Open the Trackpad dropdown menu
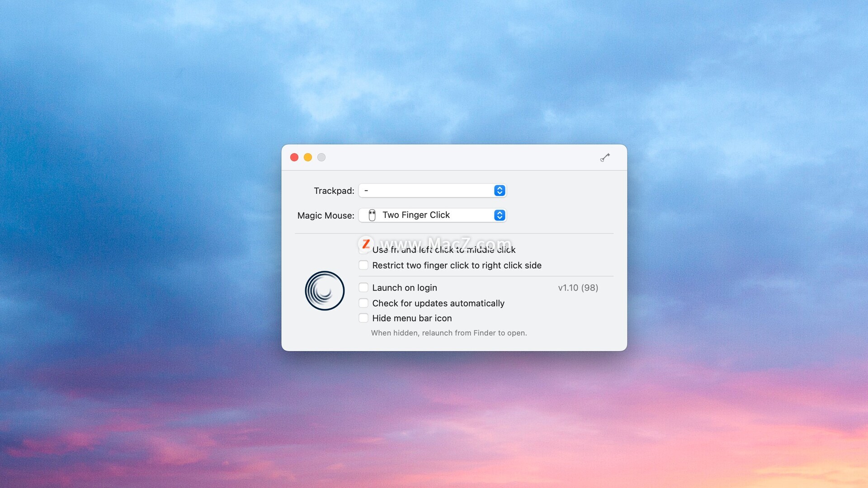This screenshot has height=488, width=868. (x=432, y=191)
